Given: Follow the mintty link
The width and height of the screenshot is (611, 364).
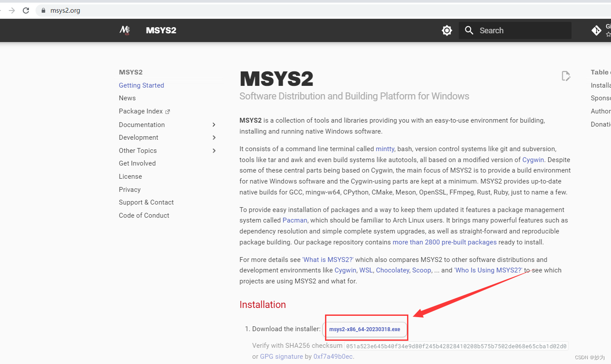Looking at the screenshot, I should click(385, 149).
